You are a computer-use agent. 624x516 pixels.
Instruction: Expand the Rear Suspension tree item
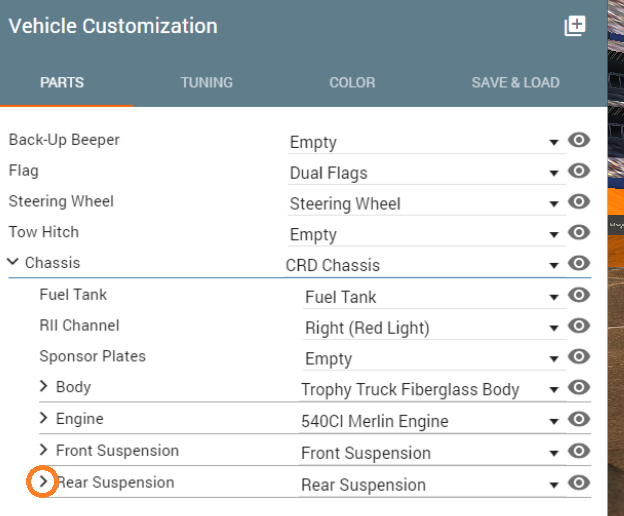[x=43, y=481]
